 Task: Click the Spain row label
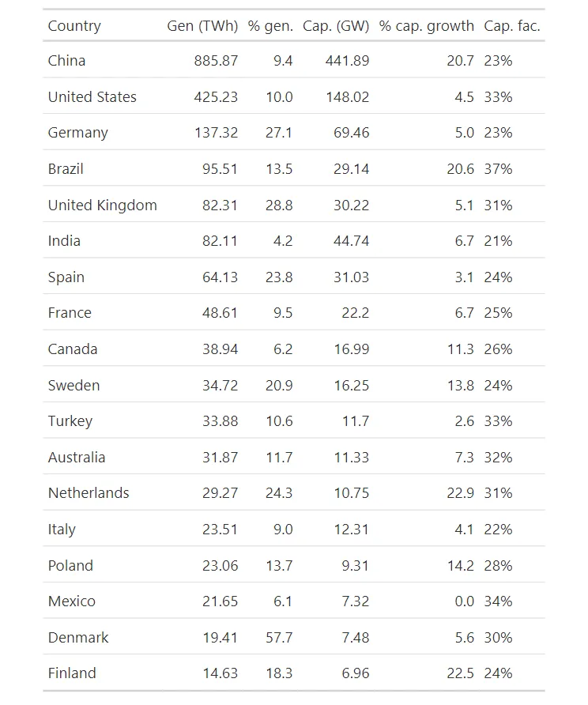click(x=66, y=277)
